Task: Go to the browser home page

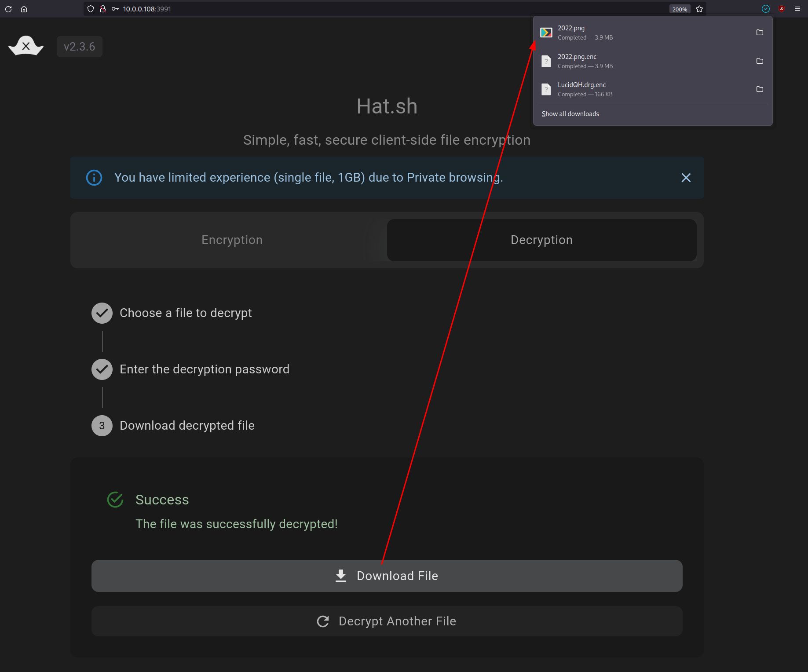Action: tap(24, 9)
